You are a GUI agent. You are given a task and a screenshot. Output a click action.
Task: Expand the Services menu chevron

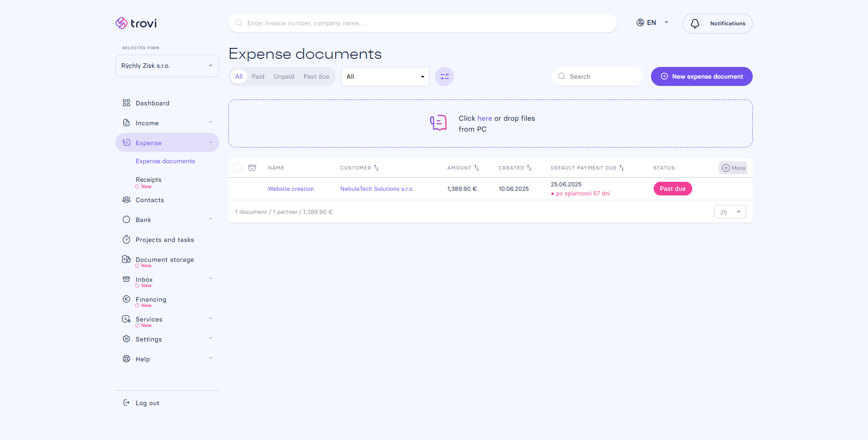(211, 319)
